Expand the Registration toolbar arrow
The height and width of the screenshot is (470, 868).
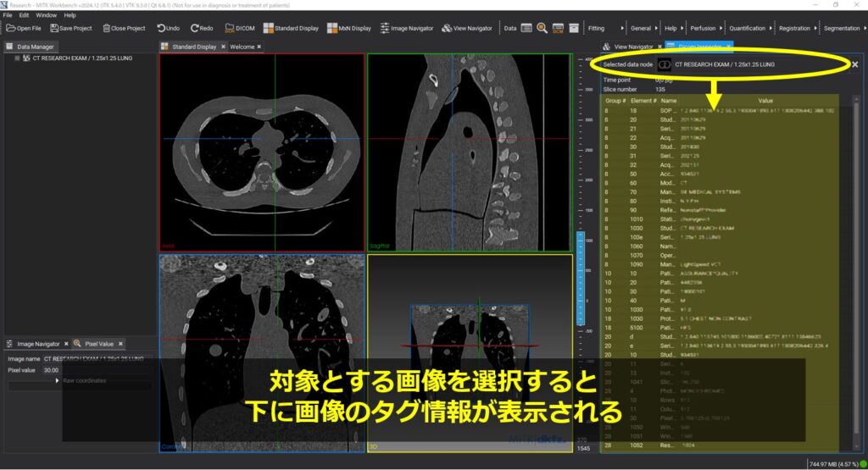click(815, 28)
